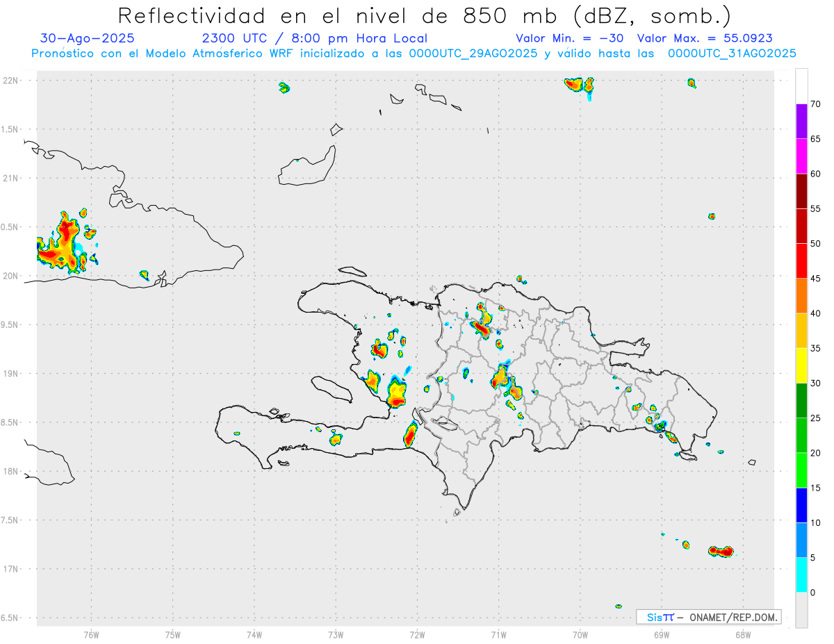Click the 20N latitude axis label

[12, 276]
